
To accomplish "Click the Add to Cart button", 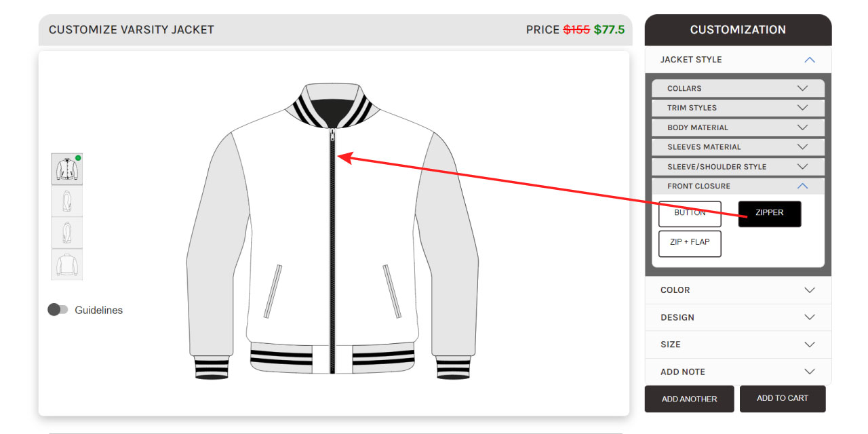I will point(783,399).
